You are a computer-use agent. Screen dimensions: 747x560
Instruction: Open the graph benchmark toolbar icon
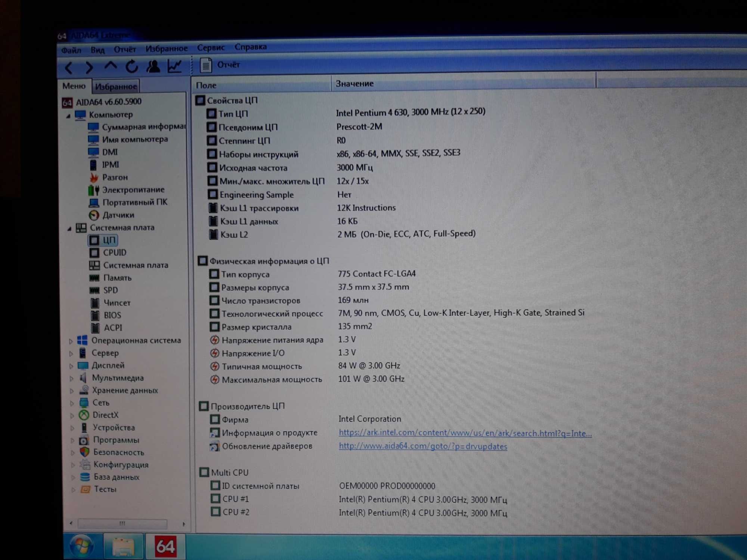pos(174,66)
